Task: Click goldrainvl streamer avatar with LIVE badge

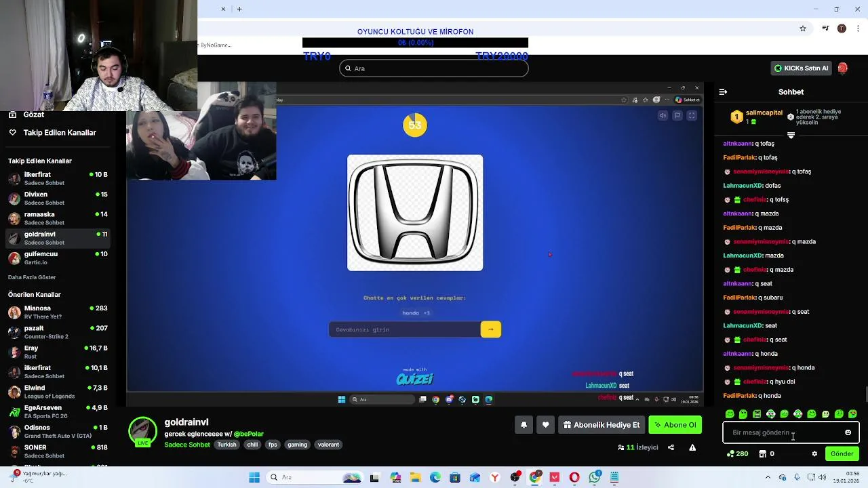Action: click(x=142, y=432)
